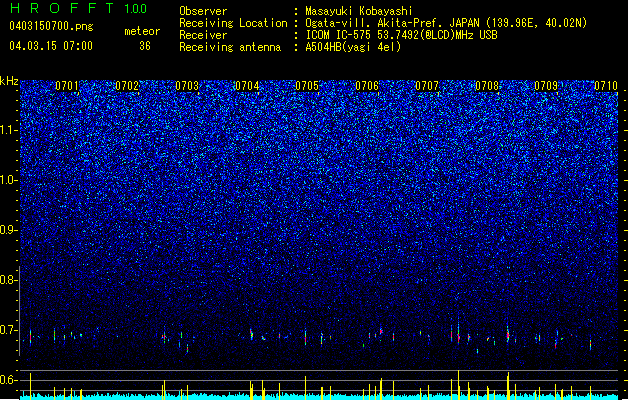Click the 0.8 kHz axis tick label
629x400 pixels.
click(8, 280)
